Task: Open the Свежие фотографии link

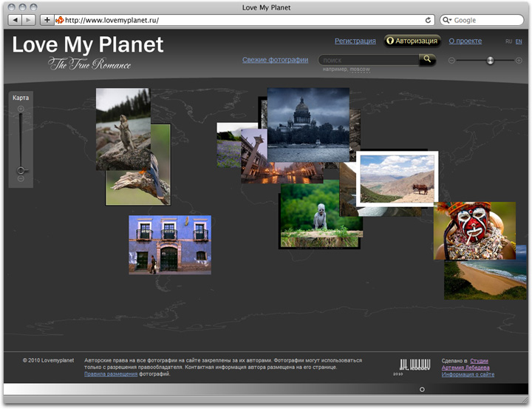Action: click(275, 60)
